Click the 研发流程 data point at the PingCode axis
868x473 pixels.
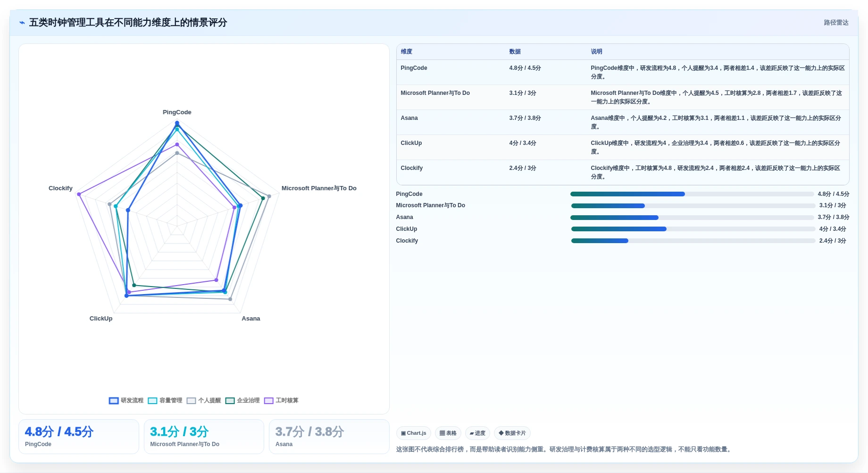click(177, 123)
